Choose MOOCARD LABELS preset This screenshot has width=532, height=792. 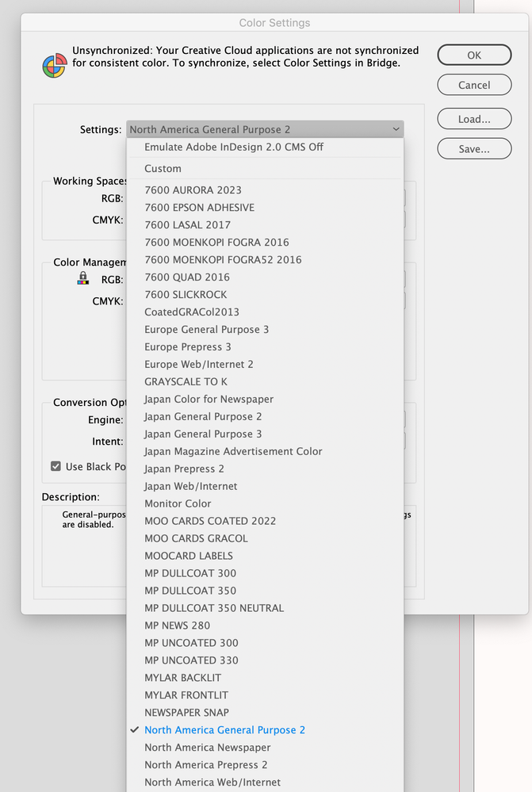(x=265, y=556)
